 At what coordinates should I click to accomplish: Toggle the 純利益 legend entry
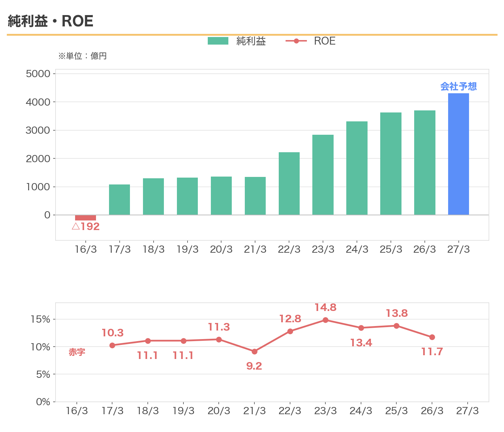237,41
